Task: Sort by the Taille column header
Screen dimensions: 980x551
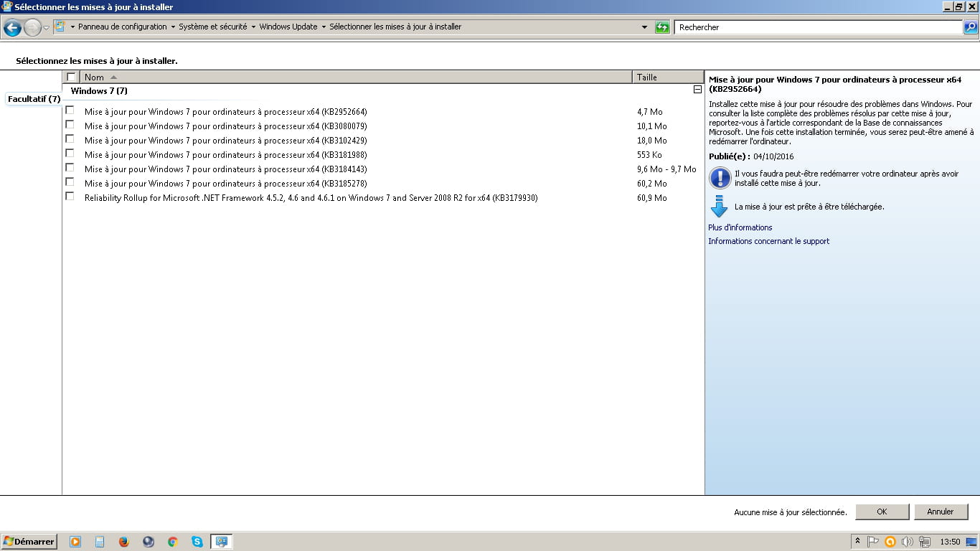Action: [668, 77]
